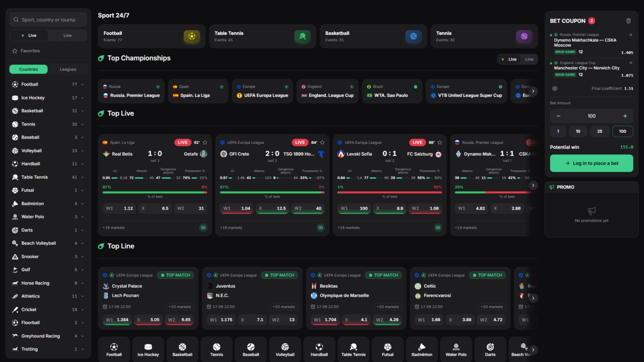
Task: Select Baseball in bottom sport bar
Action: 251,349
